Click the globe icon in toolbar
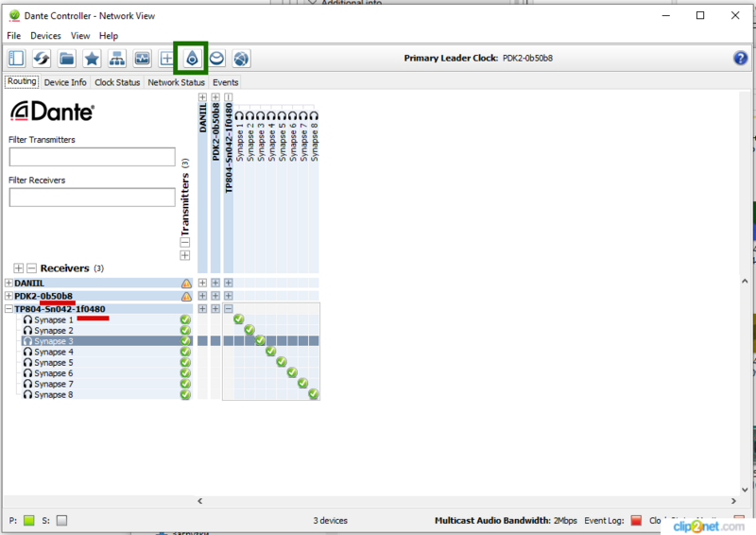 [x=242, y=59]
